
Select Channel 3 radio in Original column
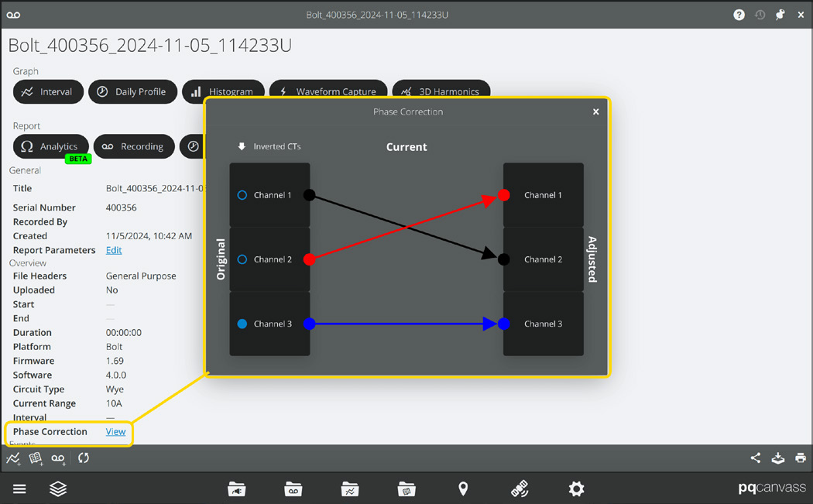pyautogui.click(x=241, y=324)
